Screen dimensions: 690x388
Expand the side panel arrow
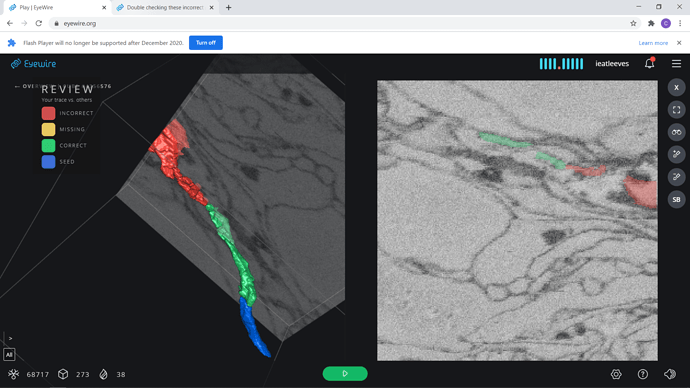click(x=10, y=338)
